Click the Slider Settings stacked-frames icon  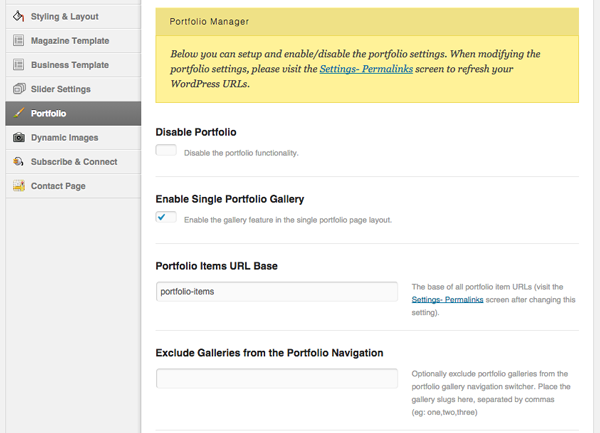coord(19,89)
